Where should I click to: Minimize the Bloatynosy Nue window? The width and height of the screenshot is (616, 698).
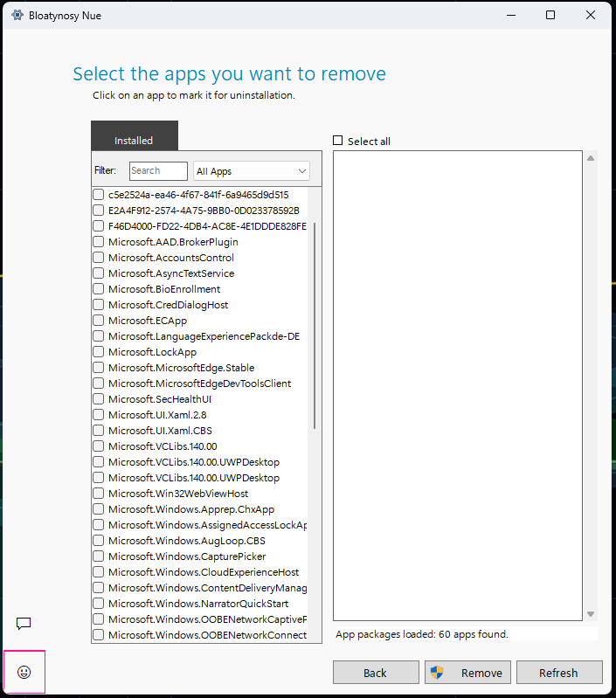(509, 15)
